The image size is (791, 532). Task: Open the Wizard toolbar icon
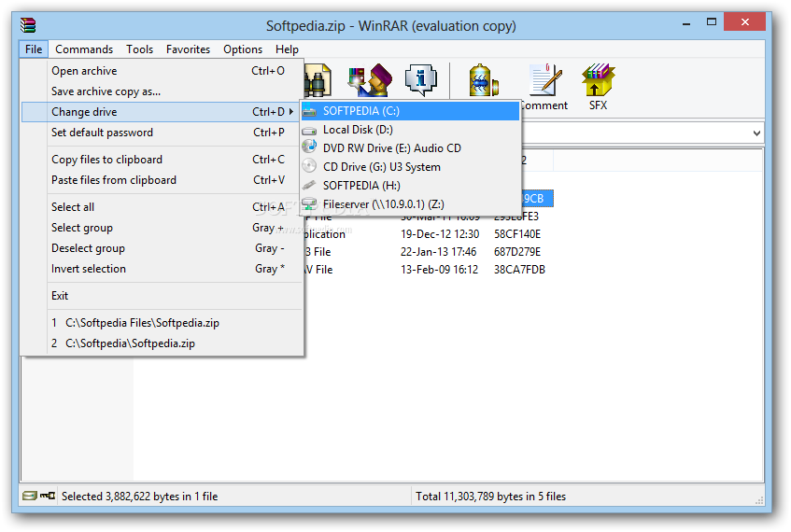[370, 79]
